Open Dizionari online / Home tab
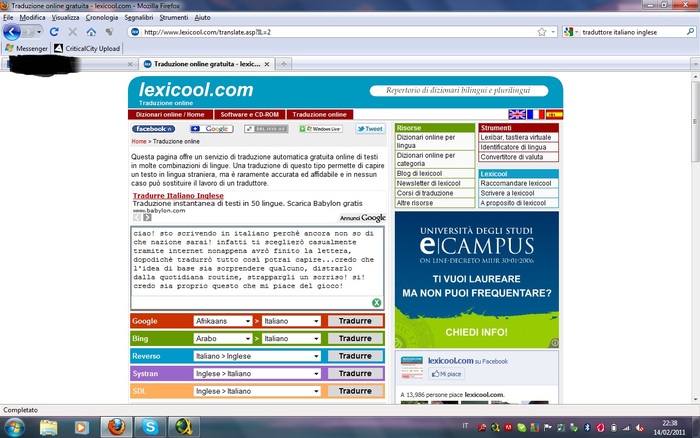Screen dimensions: 700x438 tap(170, 114)
